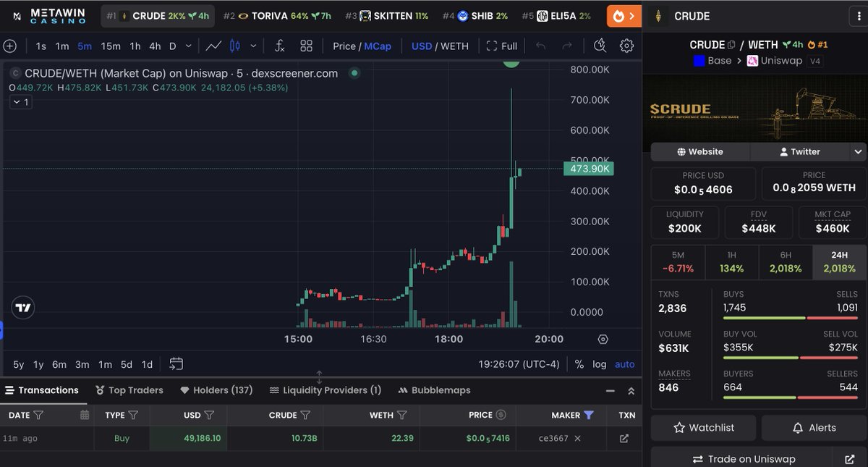
Task: Enable auto scaling on price axis
Action: [x=624, y=364]
